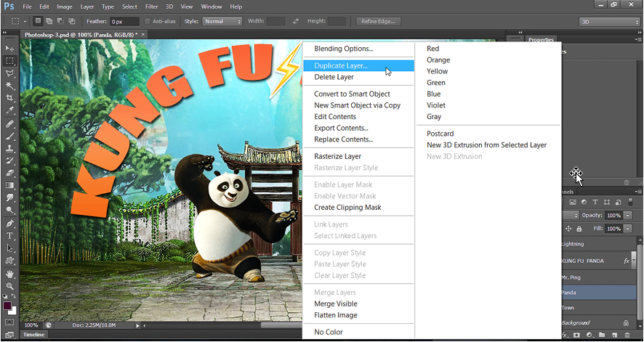Click the Add layer mask icon
644x342 pixels.
[576, 335]
